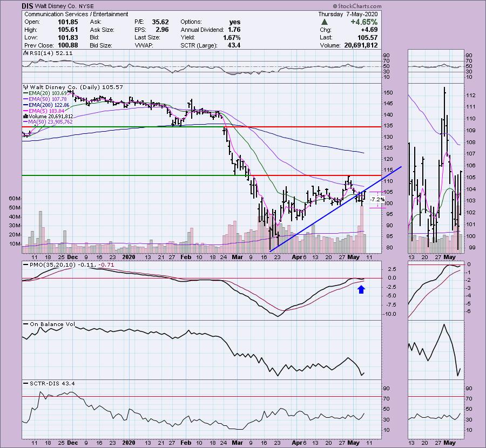Click the 112 tick on the zoom panel price axis
486x448 pixels.
point(470,96)
